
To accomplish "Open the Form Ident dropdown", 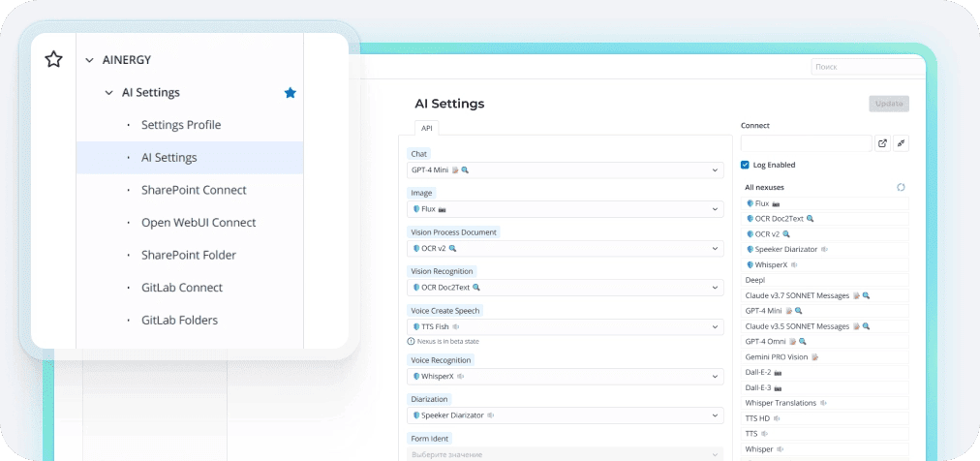I will tap(565, 455).
